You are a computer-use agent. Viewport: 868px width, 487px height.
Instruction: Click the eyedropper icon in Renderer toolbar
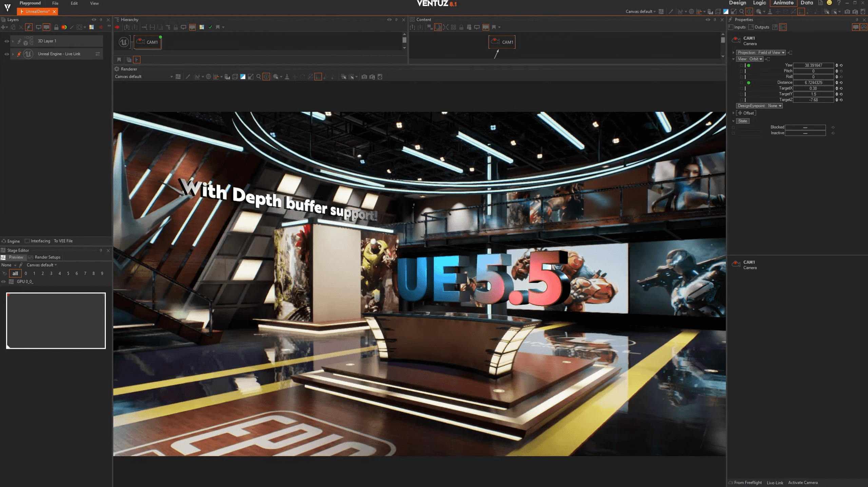tap(188, 77)
